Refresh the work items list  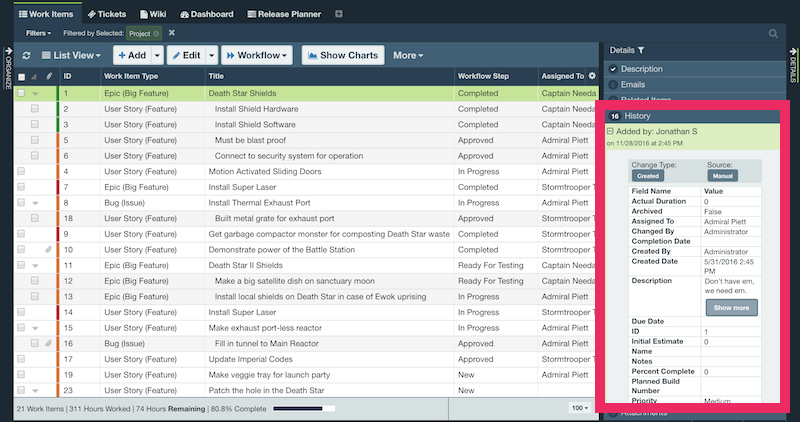pyautogui.click(x=27, y=55)
